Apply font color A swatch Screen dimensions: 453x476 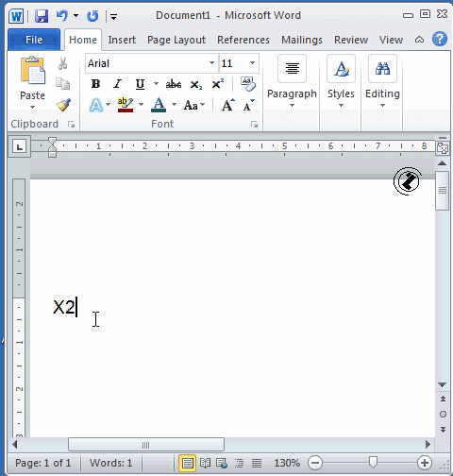tap(159, 105)
